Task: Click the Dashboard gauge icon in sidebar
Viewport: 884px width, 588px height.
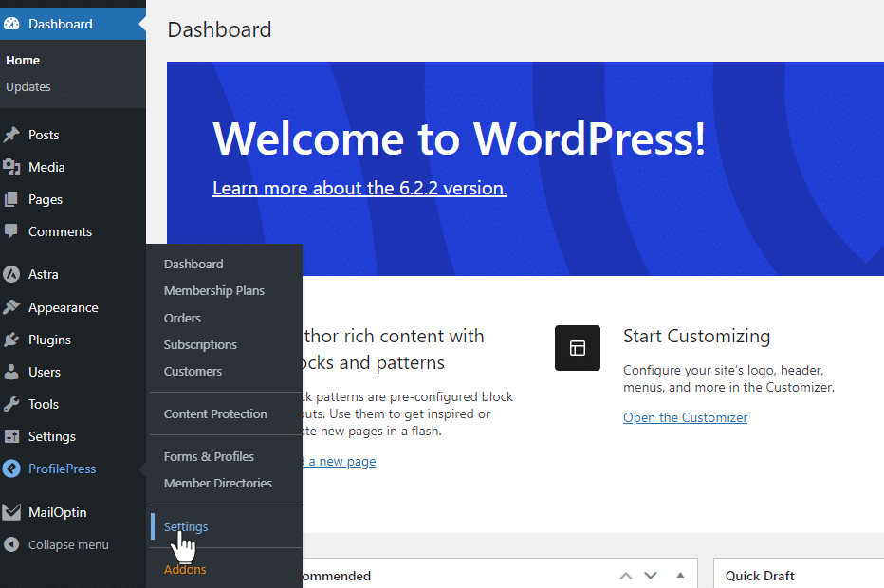Action: pyautogui.click(x=11, y=24)
